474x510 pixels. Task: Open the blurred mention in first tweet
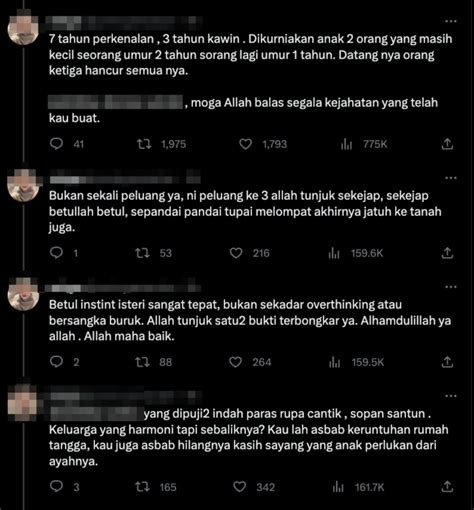(115, 102)
